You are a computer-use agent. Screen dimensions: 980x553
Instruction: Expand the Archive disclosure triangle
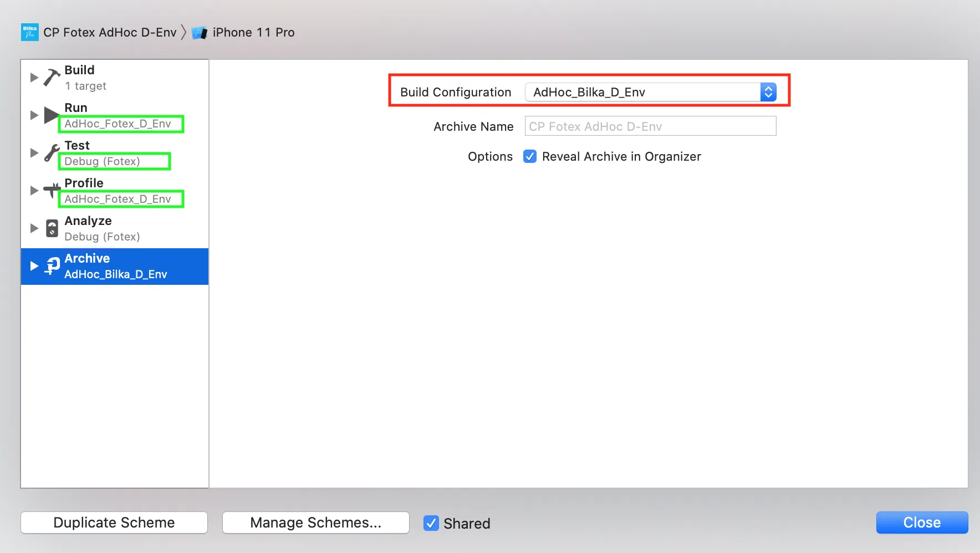click(34, 266)
